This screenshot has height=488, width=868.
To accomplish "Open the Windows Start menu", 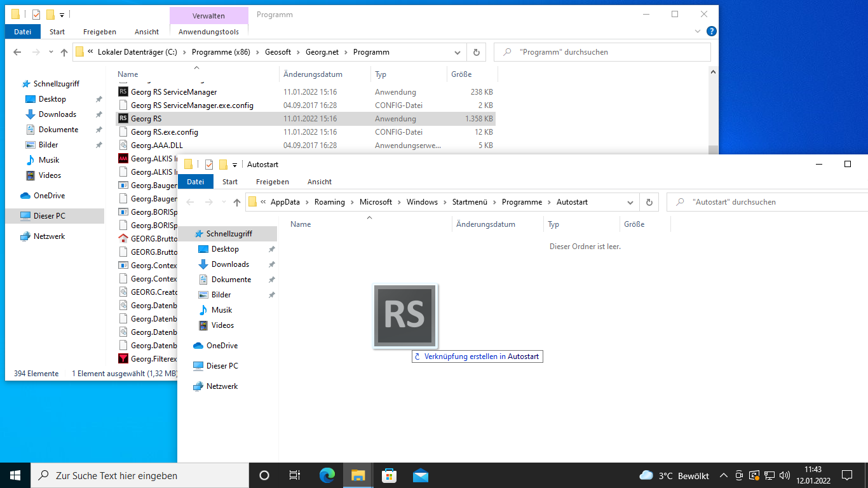I will tap(15, 475).
